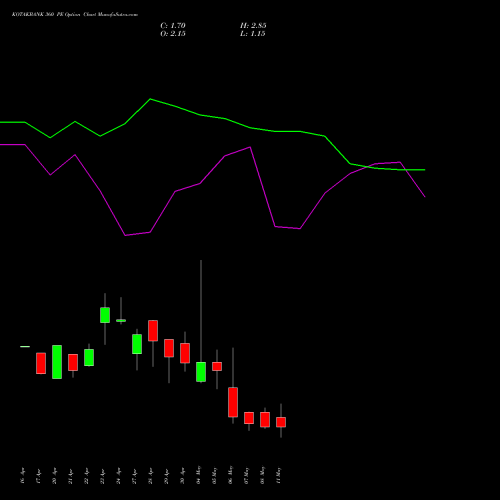This screenshot has width=500, height=500.
Task: Click the tall red candle for 06 May
Action: coord(233,402)
